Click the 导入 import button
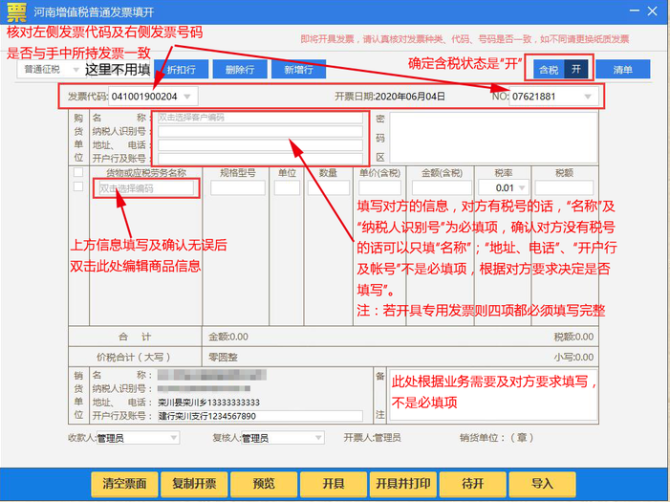The image size is (670, 502). [x=542, y=484]
